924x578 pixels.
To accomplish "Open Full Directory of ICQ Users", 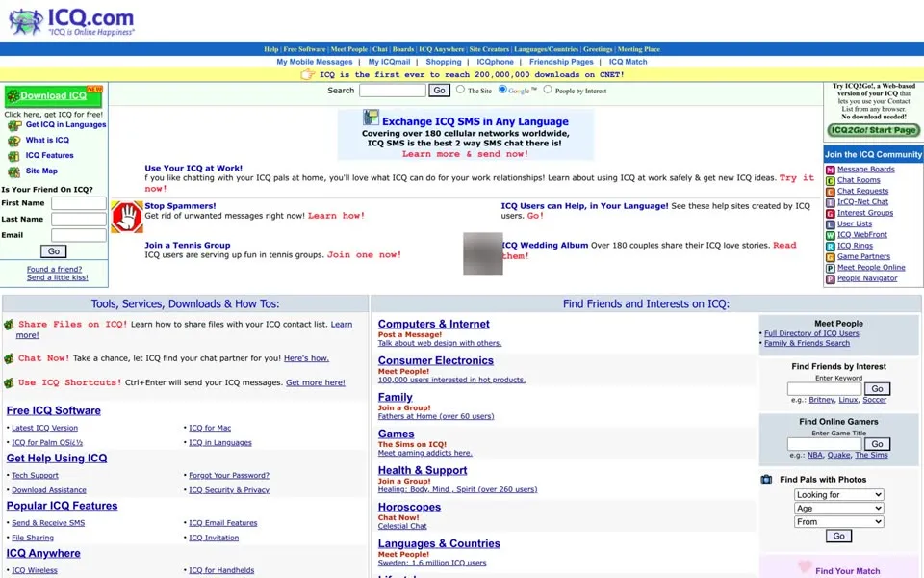I will 811,333.
